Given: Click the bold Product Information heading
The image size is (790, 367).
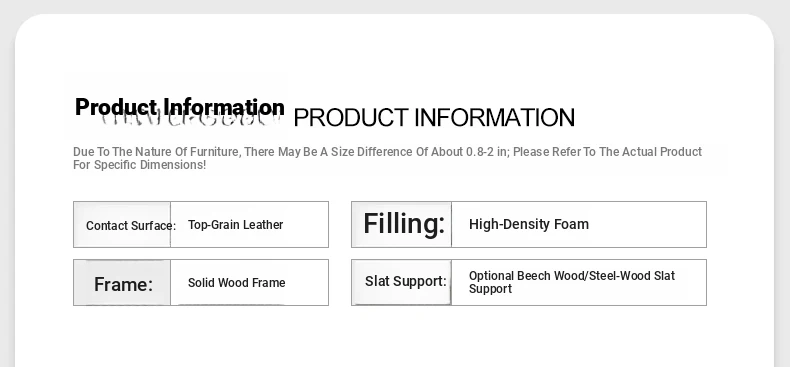Looking at the screenshot, I should pyautogui.click(x=180, y=107).
